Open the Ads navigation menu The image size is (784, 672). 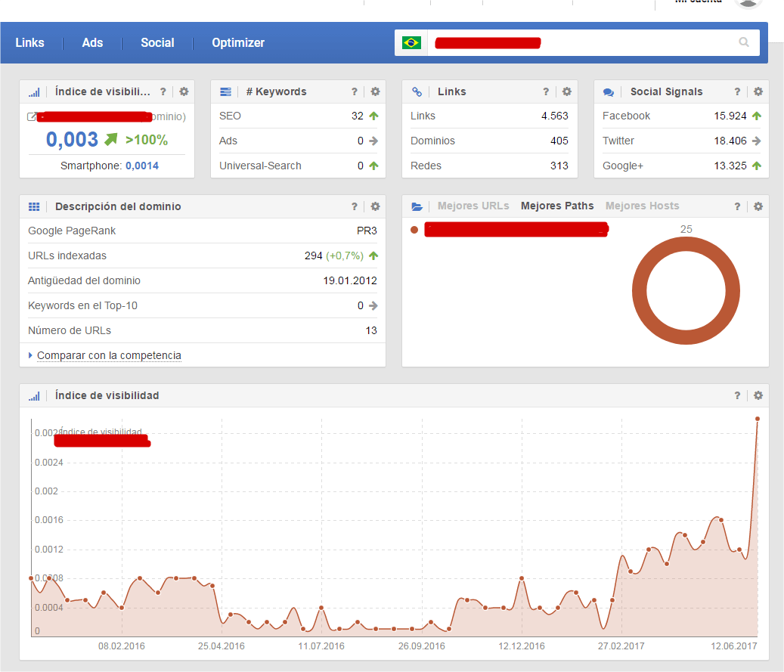[92, 43]
